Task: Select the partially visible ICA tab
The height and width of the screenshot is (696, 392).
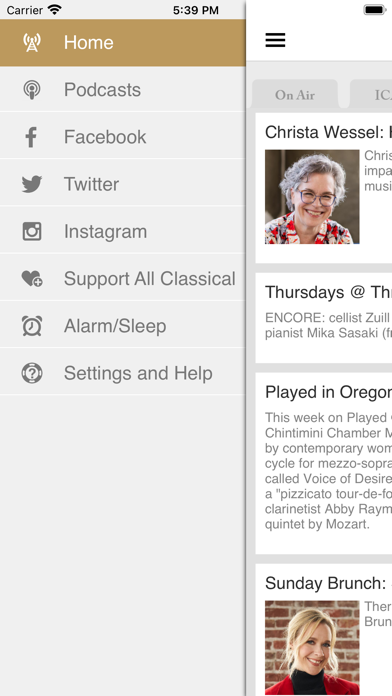Action: click(371, 95)
